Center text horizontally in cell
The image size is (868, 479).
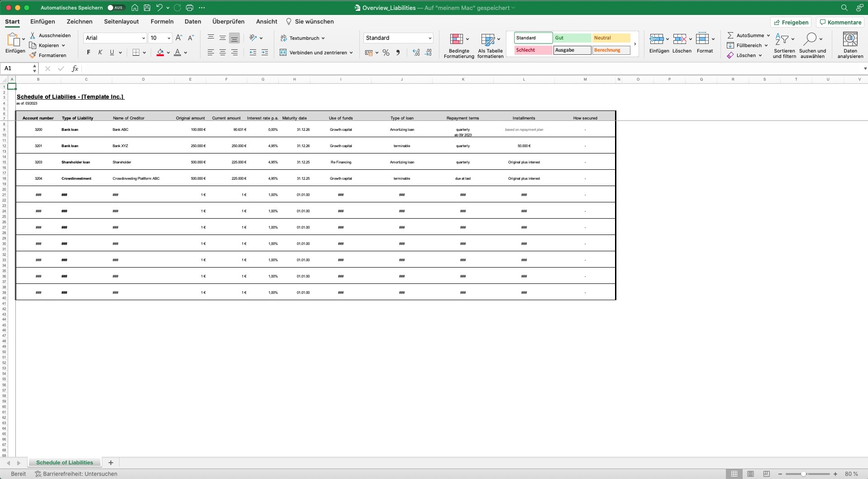223,53
